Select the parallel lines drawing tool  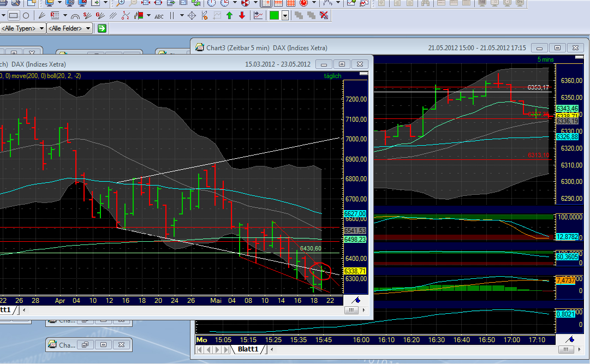click(x=114, y=15)
